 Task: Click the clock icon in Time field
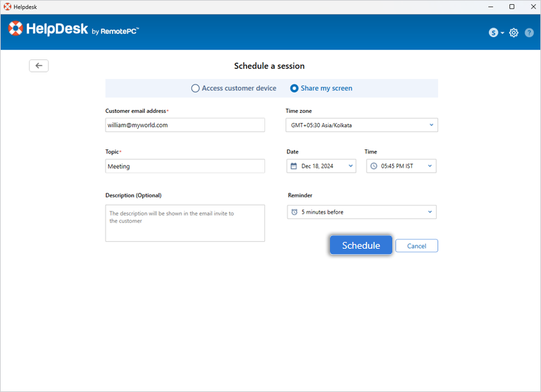(x=374, y=166)
